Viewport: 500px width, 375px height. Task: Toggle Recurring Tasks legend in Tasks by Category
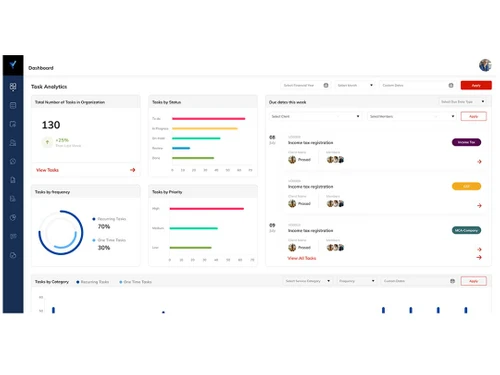point(93,282)
